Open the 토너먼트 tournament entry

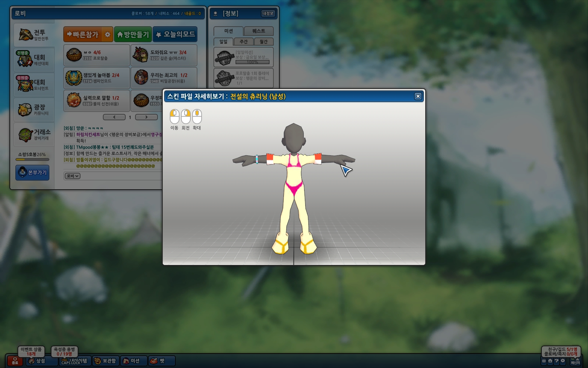click(34, 84)
